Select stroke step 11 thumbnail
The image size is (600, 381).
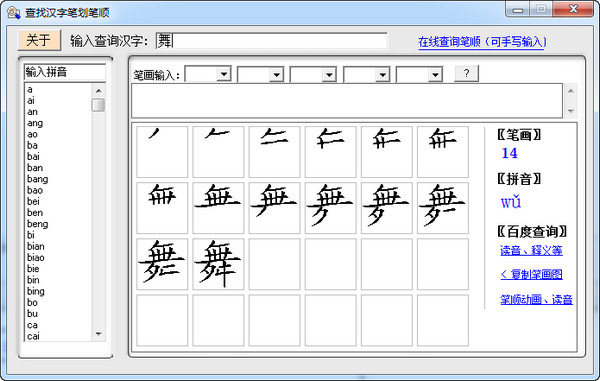[386, 208]
